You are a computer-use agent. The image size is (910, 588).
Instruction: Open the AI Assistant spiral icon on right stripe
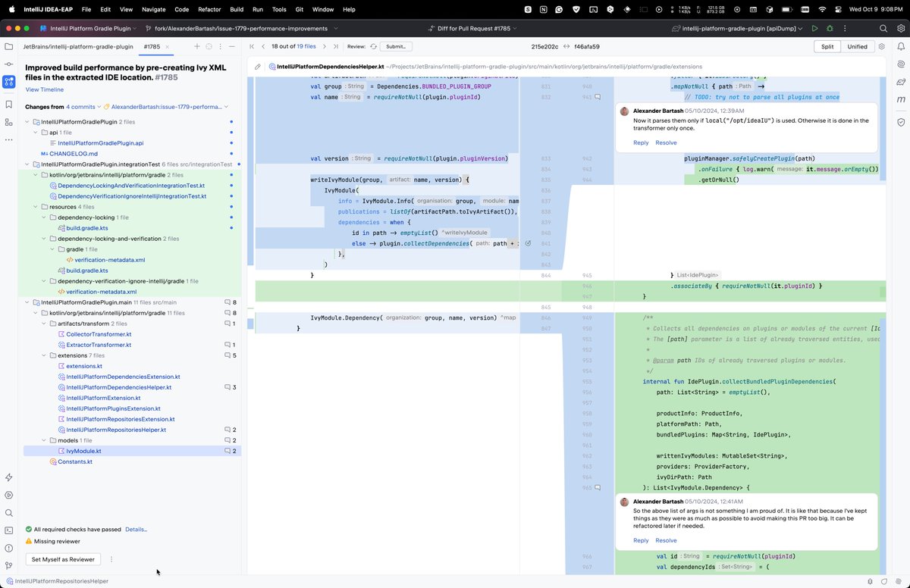coord(900,64)
